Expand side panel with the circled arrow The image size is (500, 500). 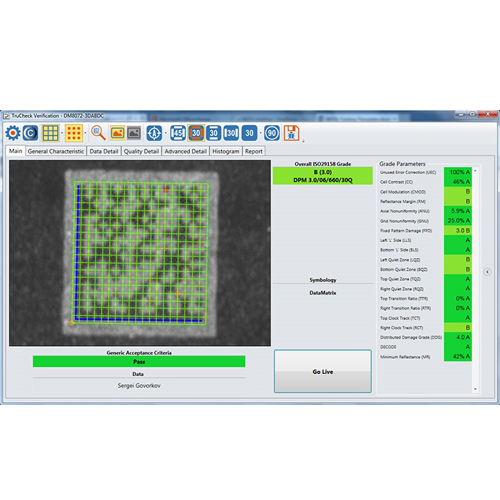tap(487, 272)
